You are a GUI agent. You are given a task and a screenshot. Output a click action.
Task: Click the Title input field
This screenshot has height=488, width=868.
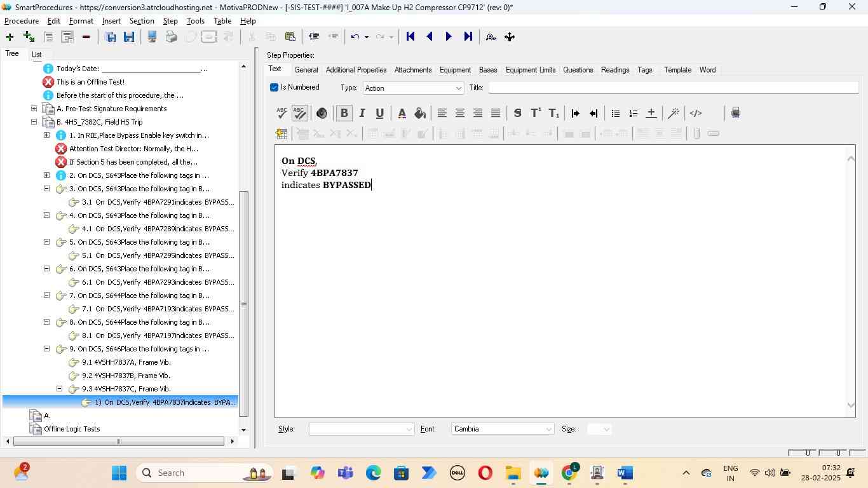[672, 88]
